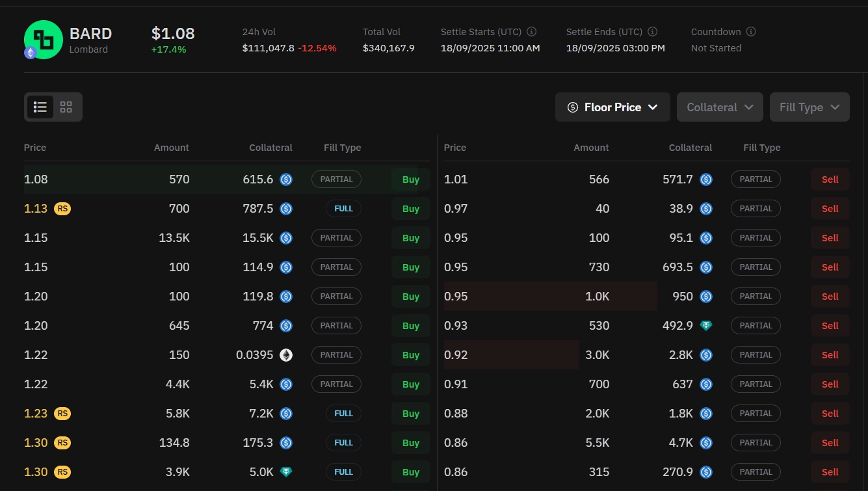Click the USDT icon on the 0.93 sell order
Screen dimensions: 868x491
(x=706, y=325)
